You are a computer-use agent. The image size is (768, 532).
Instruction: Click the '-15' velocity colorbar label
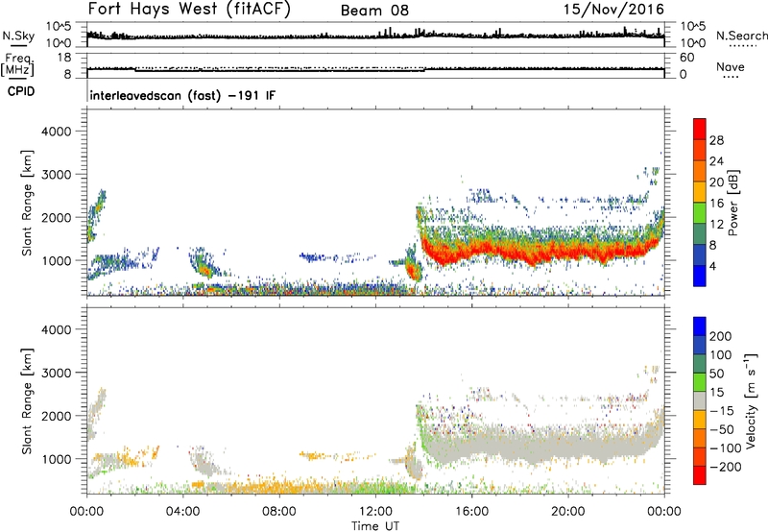[722, 411]
